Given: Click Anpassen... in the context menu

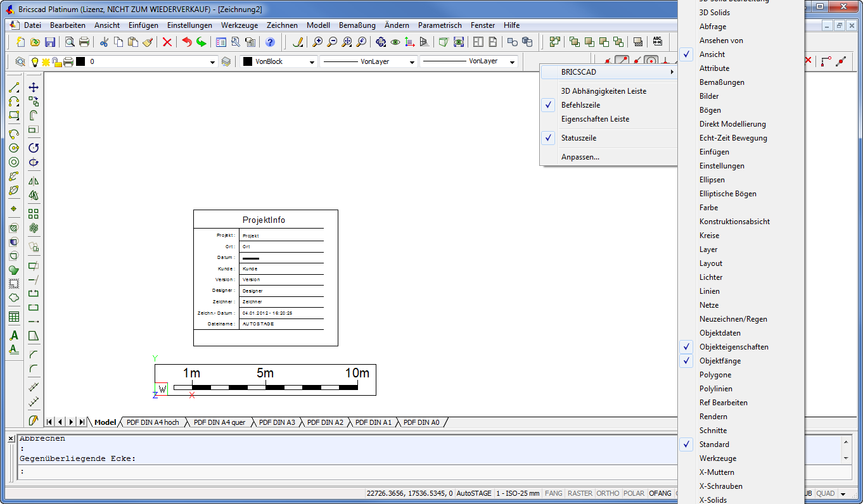Looking at the screenshot, I should [x=580, y=157].
